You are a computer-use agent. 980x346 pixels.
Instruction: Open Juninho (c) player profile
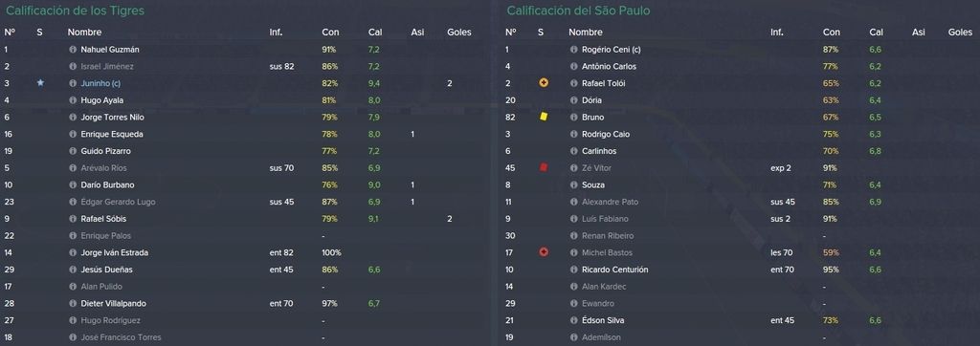(x=103, y=83)
